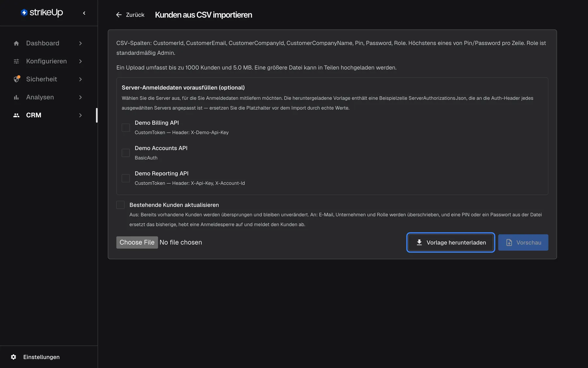Click the Dashboard home icon
The height and width of the screenshot is (368, 588).
(16, 43)
